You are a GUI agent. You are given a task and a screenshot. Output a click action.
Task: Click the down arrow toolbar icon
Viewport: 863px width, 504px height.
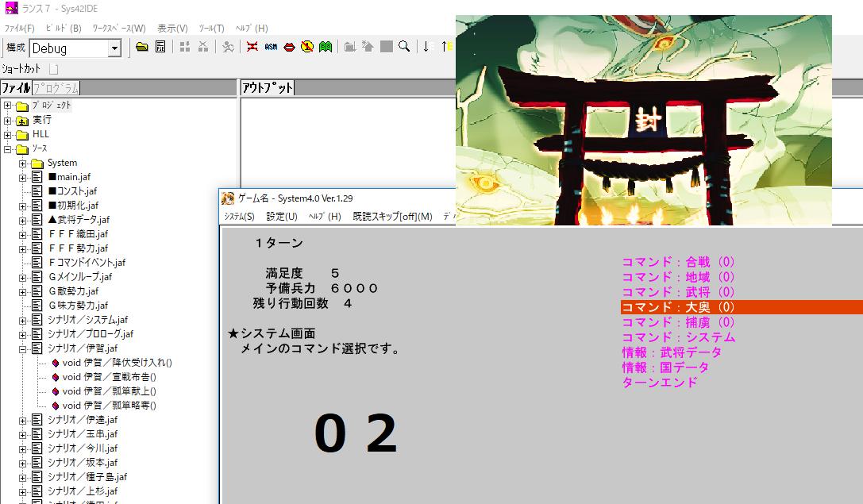coord(426,47)
